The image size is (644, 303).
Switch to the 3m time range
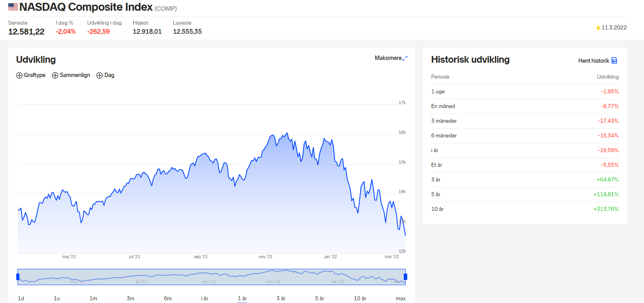130,298
